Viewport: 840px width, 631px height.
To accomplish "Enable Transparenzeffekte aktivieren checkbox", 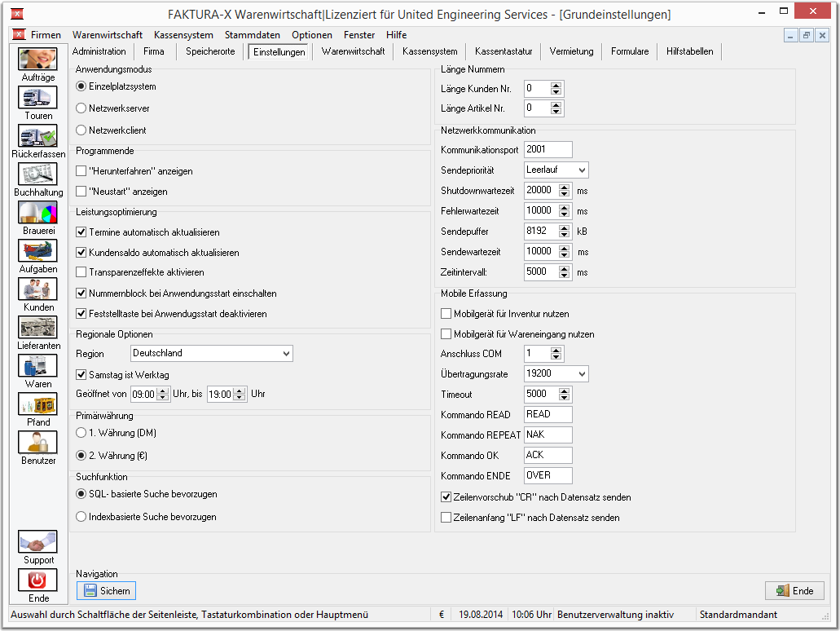I will 81,272.
